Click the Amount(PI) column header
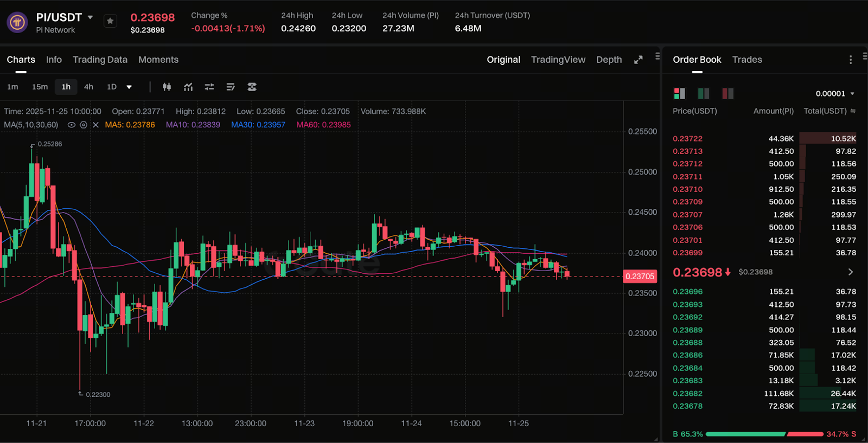The image size is (868, 443). click(x=774, y=111)
